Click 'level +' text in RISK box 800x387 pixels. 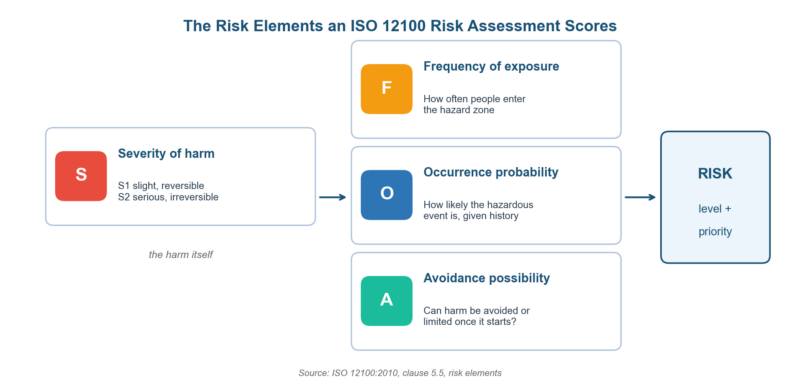tap(715, 209)
